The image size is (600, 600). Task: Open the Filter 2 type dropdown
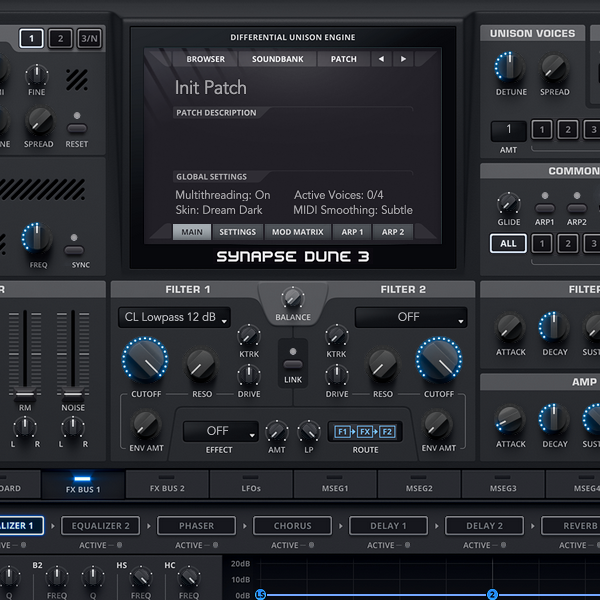tap(411, 317)
